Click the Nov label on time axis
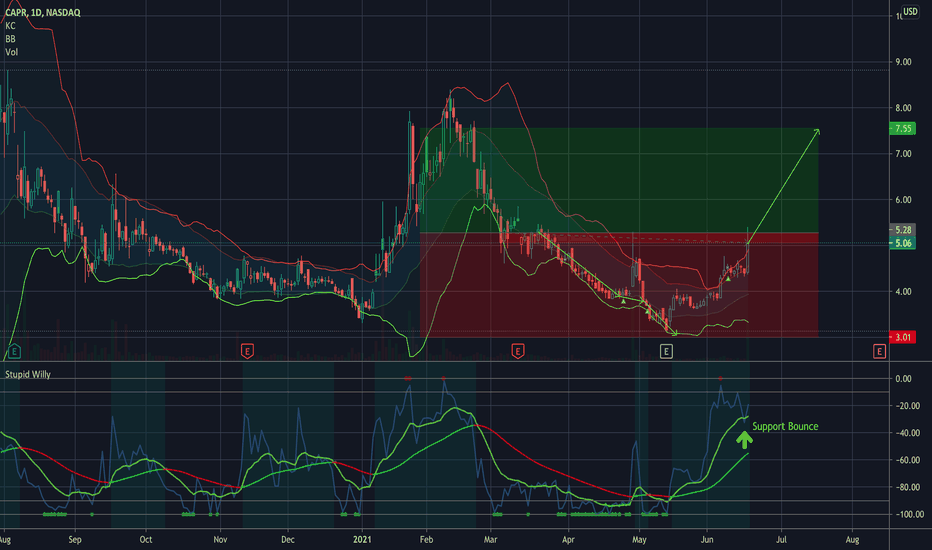932x550 pixels. 220,540
